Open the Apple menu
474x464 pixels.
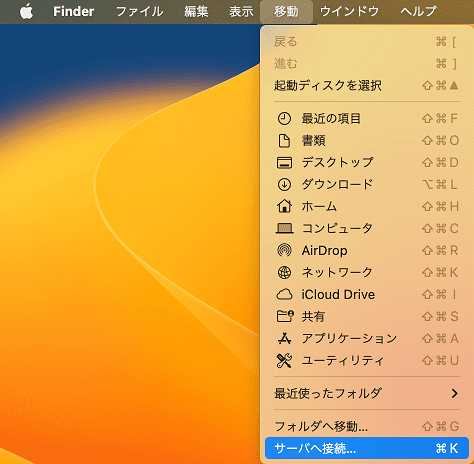[26, 12]
